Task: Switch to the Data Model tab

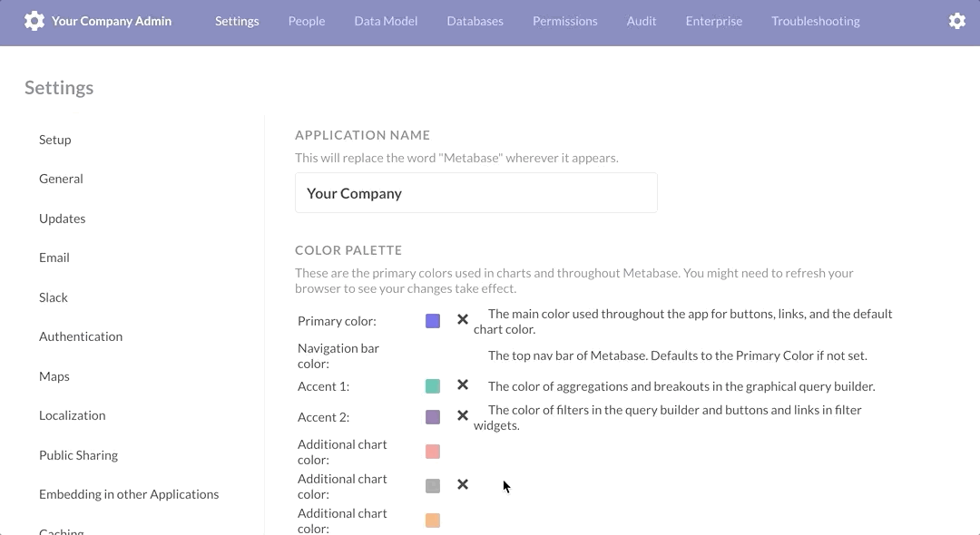Action: [386, 21]
